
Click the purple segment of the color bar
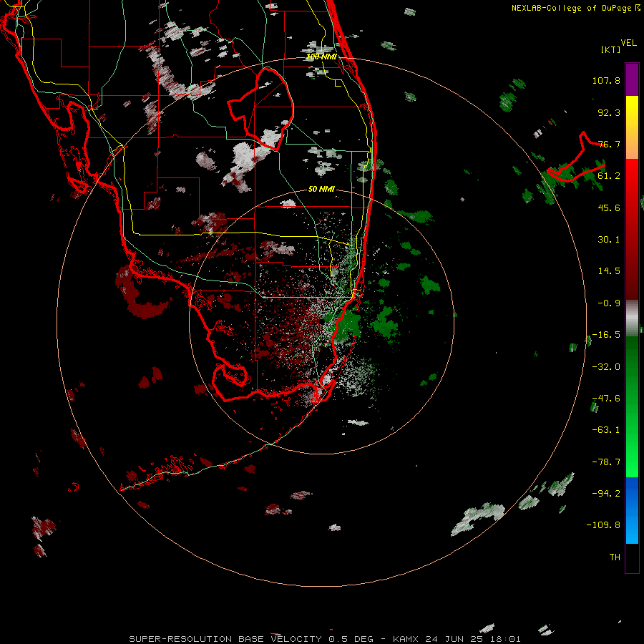click(632, 79)
